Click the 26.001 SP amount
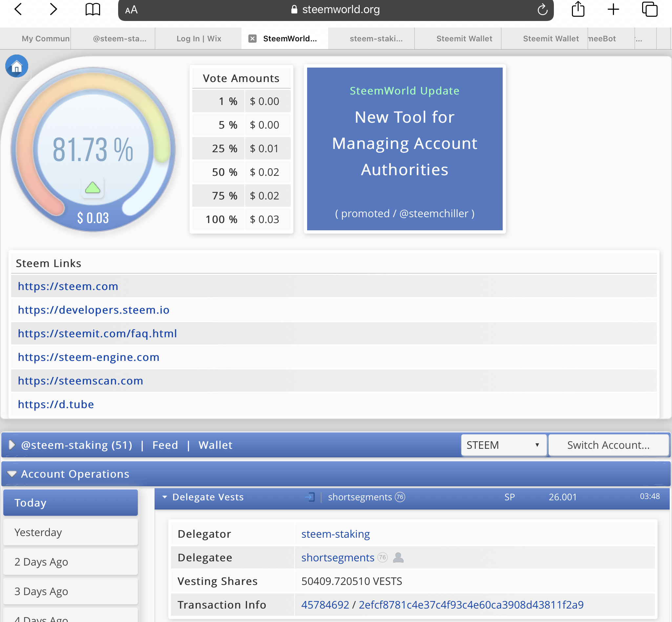The image size is (672, 622). [563, 497]
